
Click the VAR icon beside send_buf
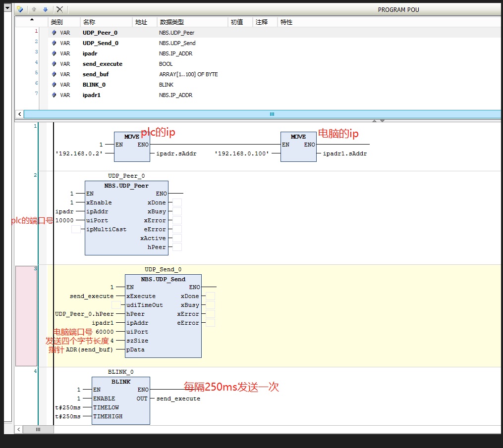[54, 74]
